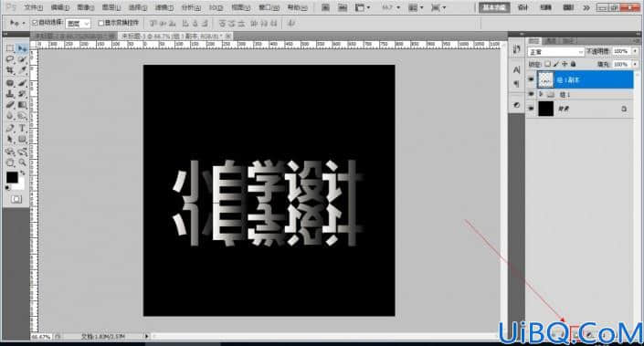
Task: Open the File (文件) menu
Action: point(33,7)
